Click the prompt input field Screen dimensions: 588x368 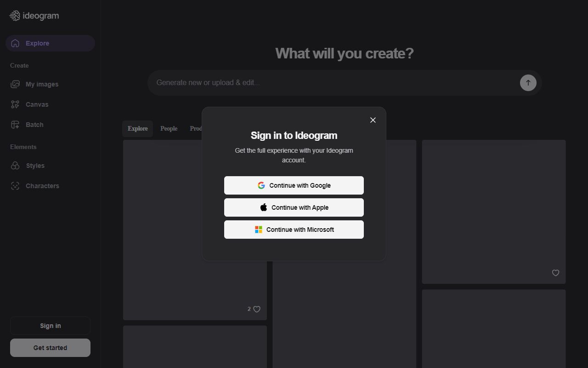322,82
